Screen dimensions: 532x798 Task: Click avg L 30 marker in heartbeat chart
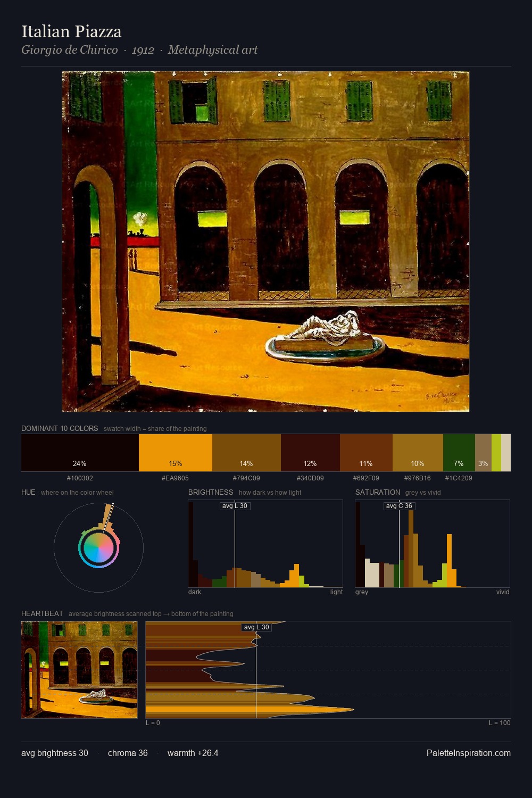coord(256,627)
